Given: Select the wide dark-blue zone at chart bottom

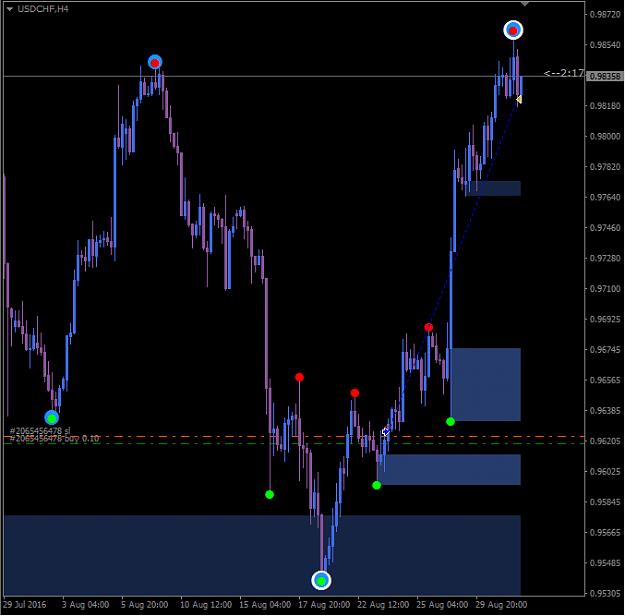Looking at the screenshot, I should click(262, 555).
